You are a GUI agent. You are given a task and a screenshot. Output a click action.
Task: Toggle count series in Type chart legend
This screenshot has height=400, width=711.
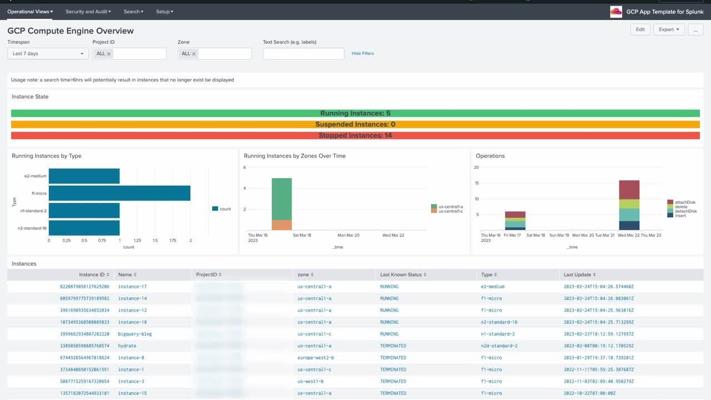click(x=222, y=209)
